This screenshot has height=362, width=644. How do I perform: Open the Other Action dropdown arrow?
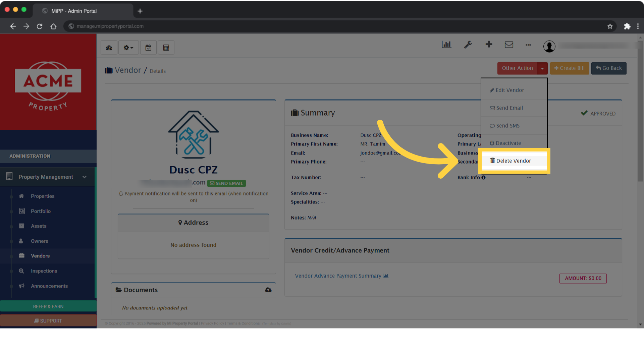click(542, 68)
